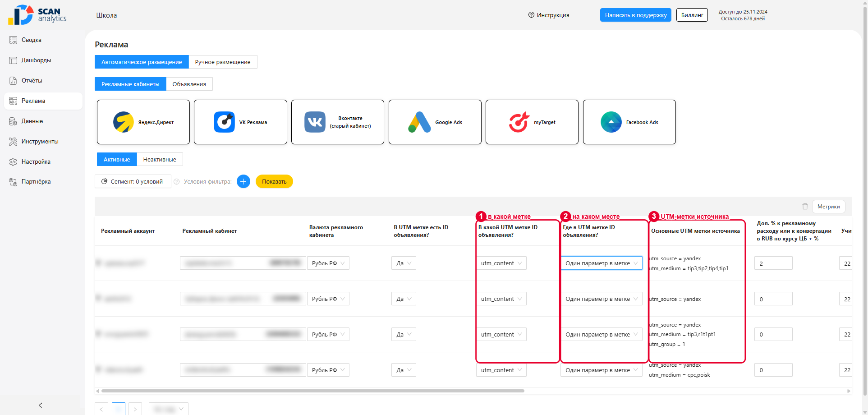The image size is (868, 415).
Task: Open Да dropdown in cpc,poisk row
Action: (404, 370)
